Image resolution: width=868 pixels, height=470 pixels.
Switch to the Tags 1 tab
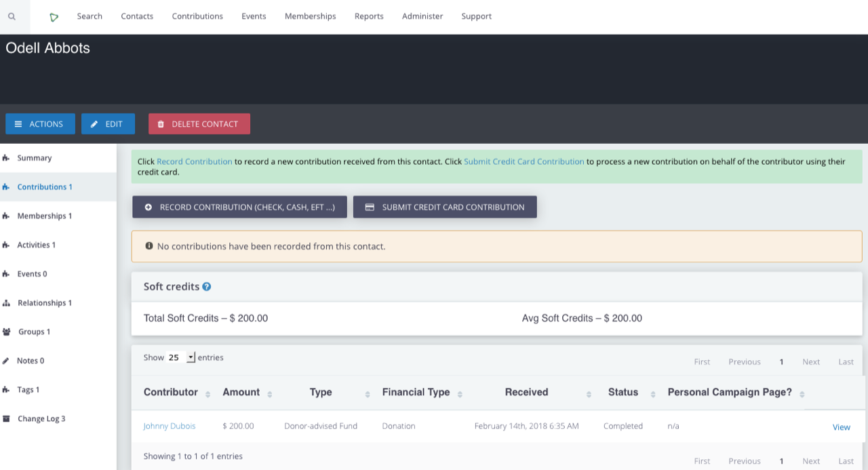click(x=58, y=390)
